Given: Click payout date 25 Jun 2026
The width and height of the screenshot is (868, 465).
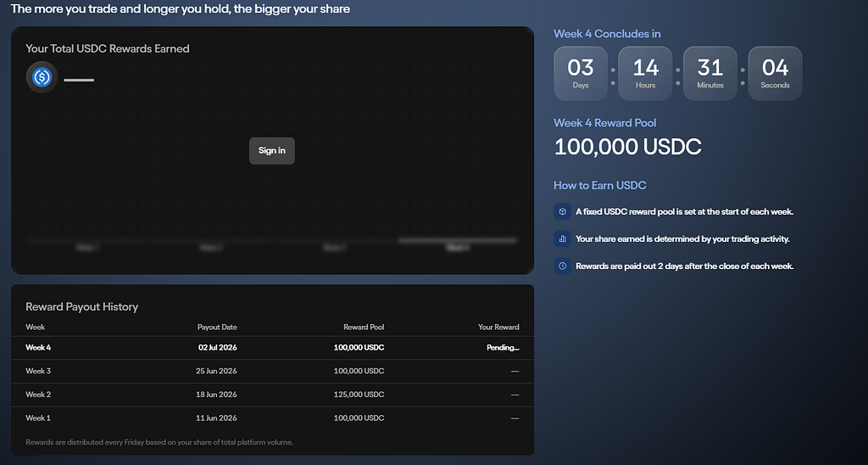Looking at the screenshot, I should click(216, 371).
